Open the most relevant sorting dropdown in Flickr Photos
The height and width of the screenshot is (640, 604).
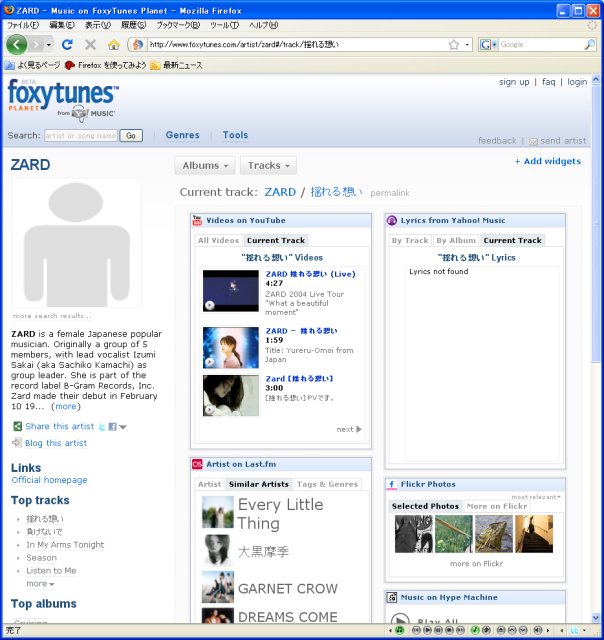[536, 497]
